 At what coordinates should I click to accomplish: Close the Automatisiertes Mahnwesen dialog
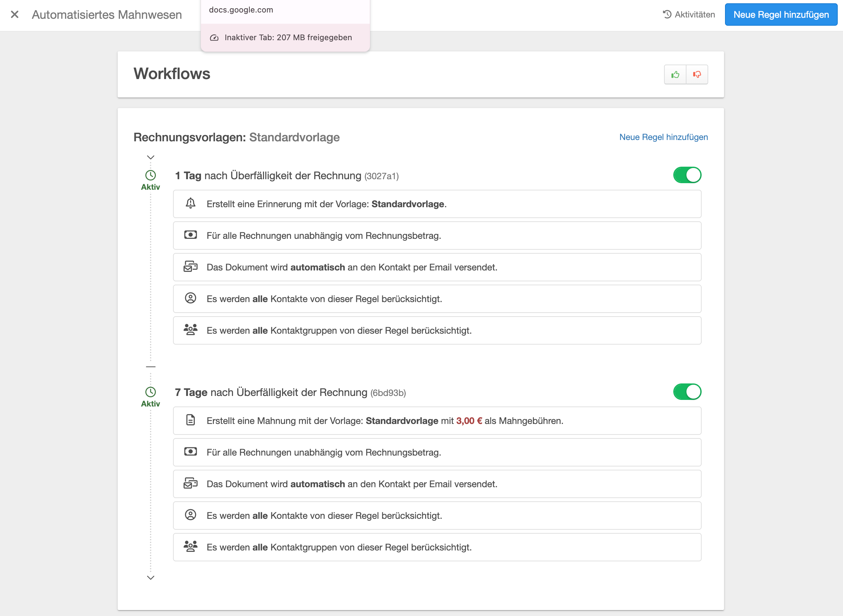(15, 14)
